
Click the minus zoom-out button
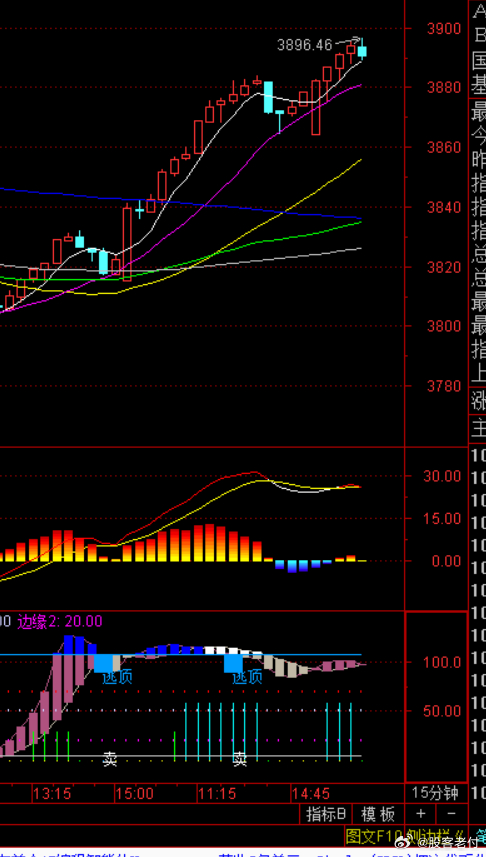pyautogui.click(x=452, y=814)
